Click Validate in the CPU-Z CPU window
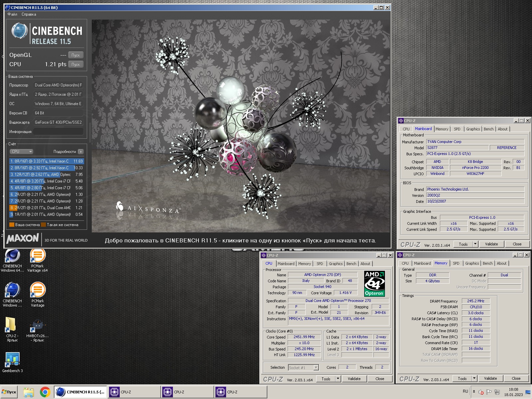 354,379
